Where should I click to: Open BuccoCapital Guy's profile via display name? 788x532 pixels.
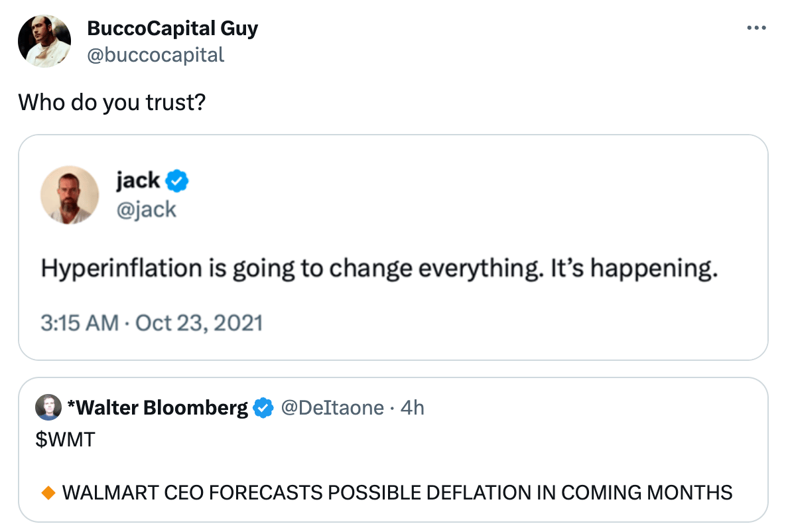172,29
